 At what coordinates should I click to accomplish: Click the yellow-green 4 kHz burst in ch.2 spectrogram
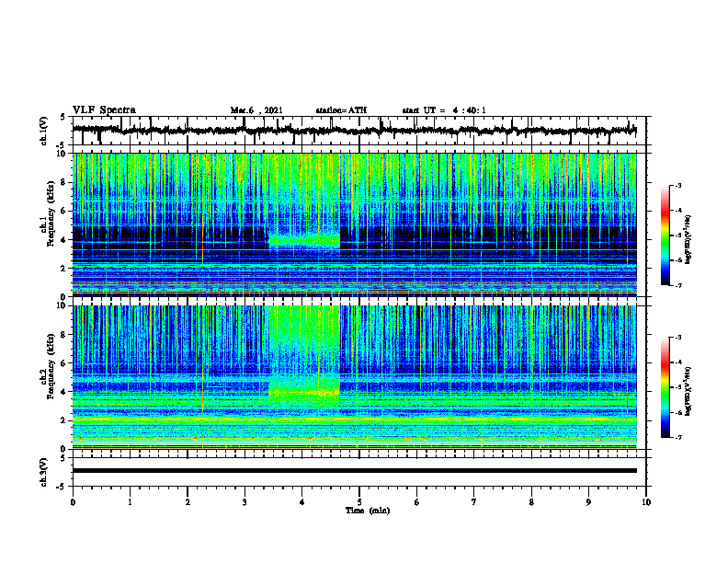pyautogui.click(x=304, y=393)
